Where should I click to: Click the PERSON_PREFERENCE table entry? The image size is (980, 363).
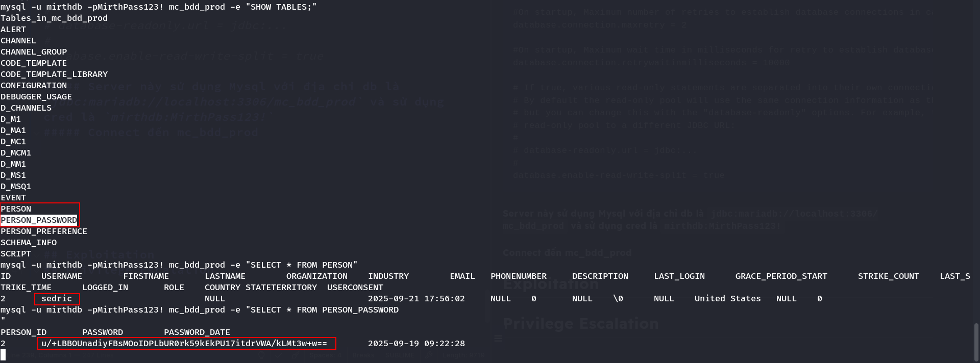coord(44,231)
